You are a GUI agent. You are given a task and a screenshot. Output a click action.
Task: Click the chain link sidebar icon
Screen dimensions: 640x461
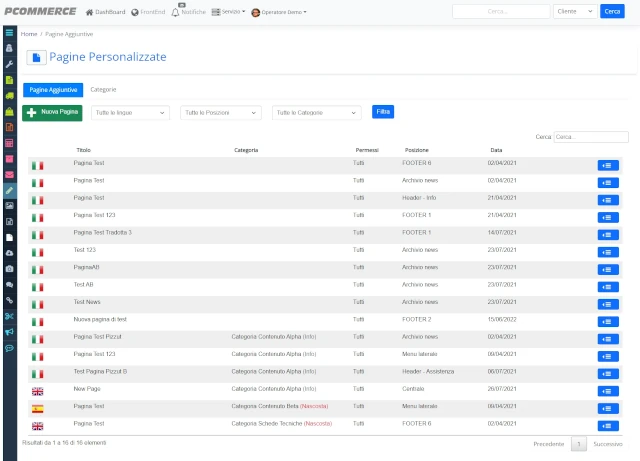(9, 301)
